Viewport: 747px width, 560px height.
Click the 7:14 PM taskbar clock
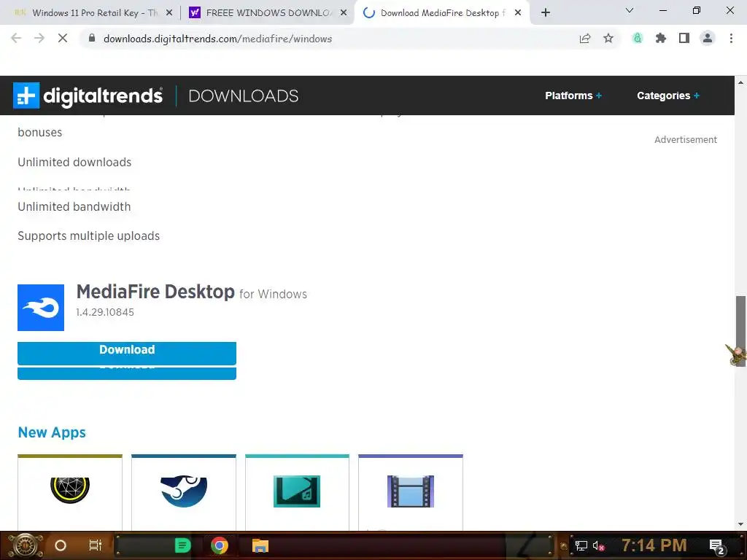pos(654,545)
